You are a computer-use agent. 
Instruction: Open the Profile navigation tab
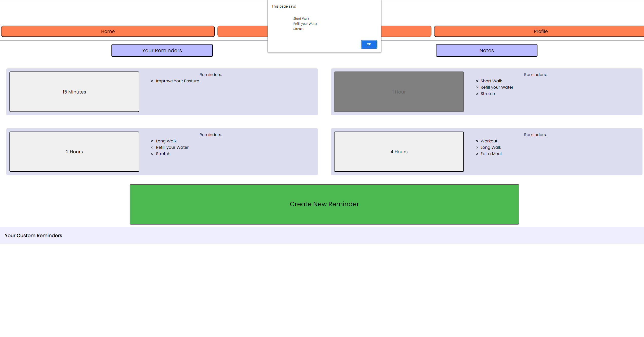coord(540,31)
